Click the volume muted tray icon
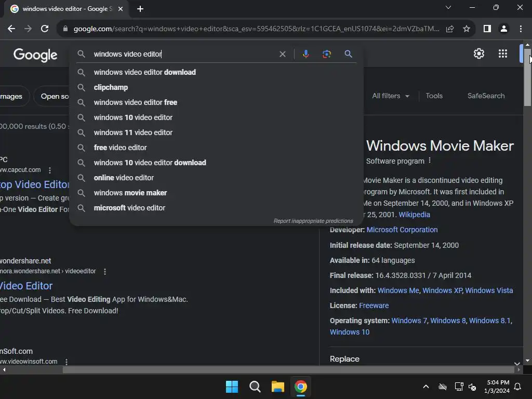Viewport: 532px width, 399px height. tap(472, 387)
